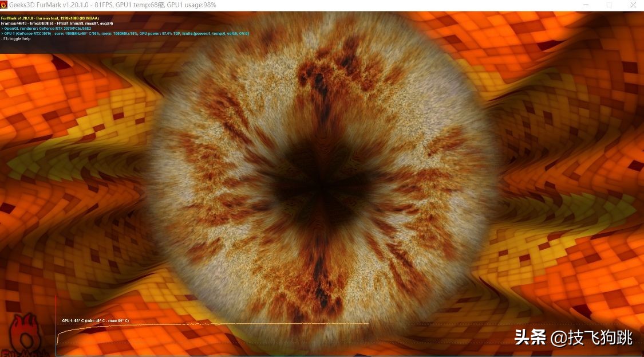644x357 pixels.
Task: Click the "GPU 1 (GeForce RTX 3070) - core" line
Action: coord(125,33)
